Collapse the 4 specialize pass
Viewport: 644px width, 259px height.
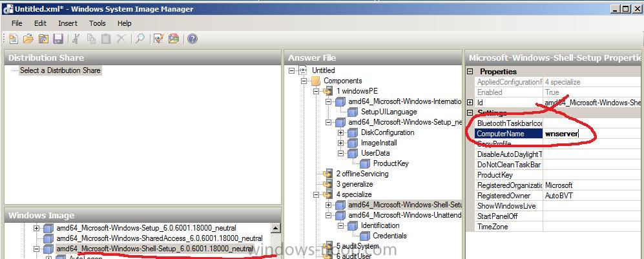[317, 194]
